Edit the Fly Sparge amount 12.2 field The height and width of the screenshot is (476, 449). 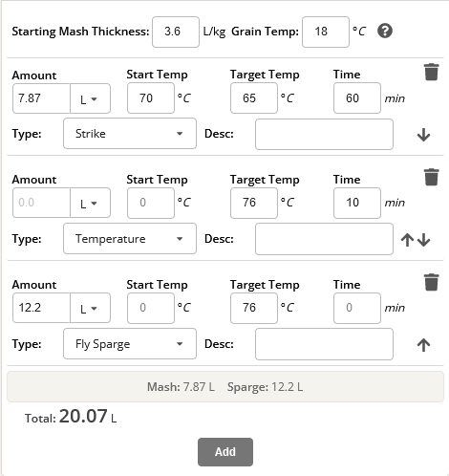coord(41,308)
